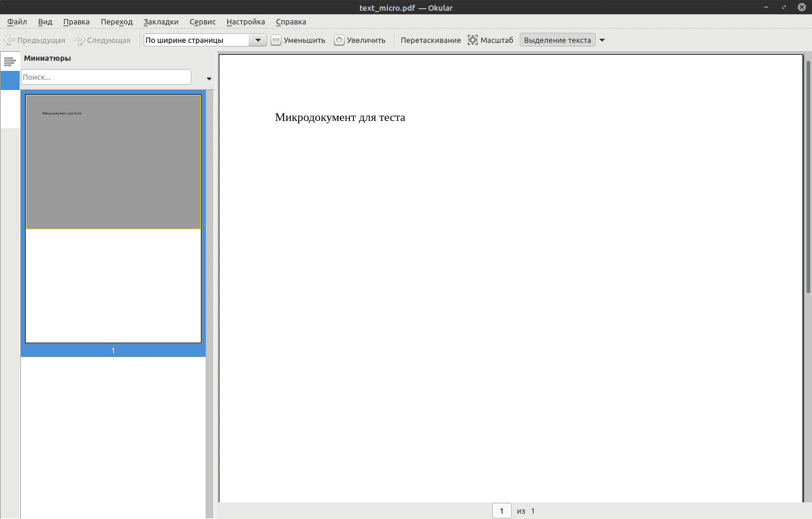812x519 pixels.
Task: Select the page 1 thumbnail
Action: 113,219
